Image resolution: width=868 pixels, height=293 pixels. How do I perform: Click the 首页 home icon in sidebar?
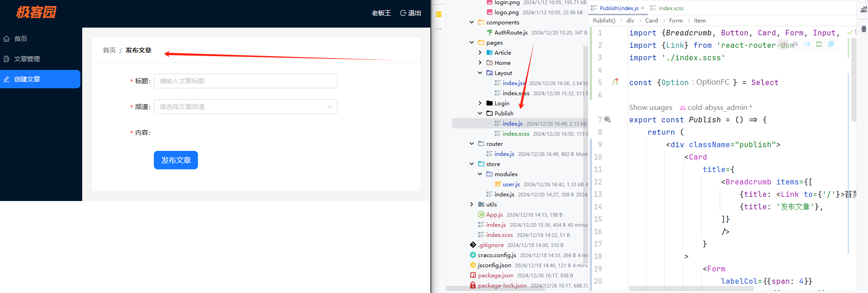(6, 39)
